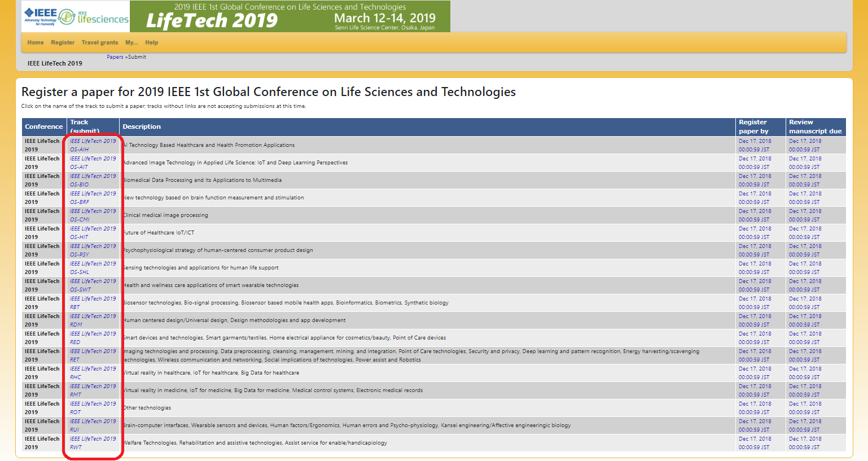
Task: Submit to the RDM track
Action: (93, 320)
